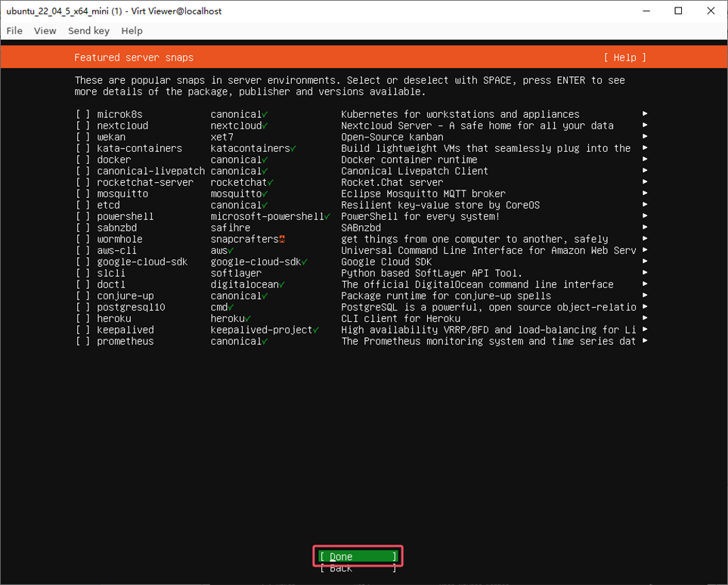Select the sabnzbd snap checkbox
The height and width of the screenshot is (585, 728).
(x=82, y=228)
